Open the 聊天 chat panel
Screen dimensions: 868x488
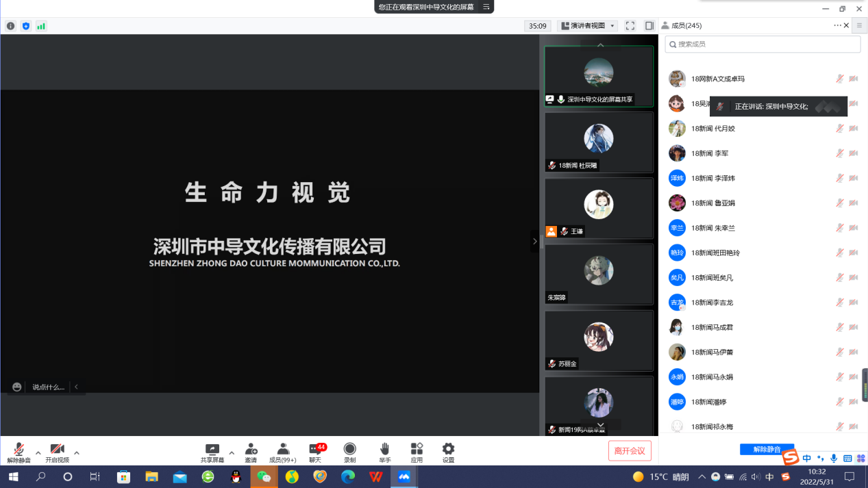click(315, 450)
